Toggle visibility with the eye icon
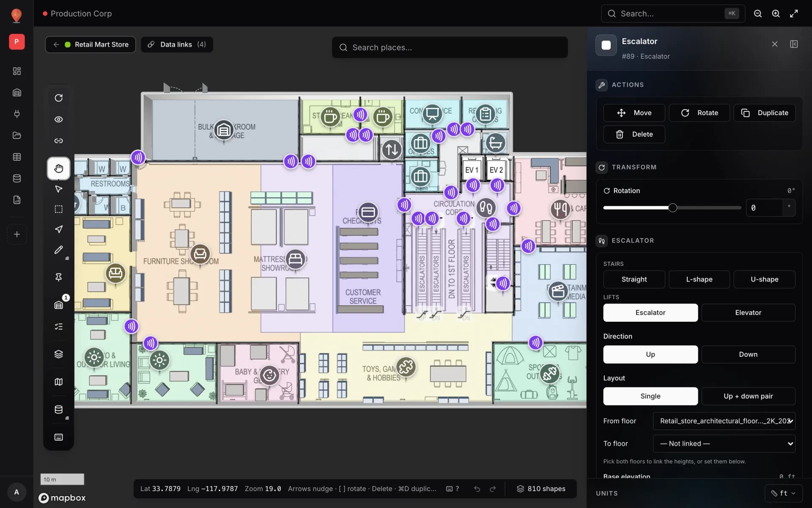The width and height of the screenshot is (812, 508). (x=58, y=119)
